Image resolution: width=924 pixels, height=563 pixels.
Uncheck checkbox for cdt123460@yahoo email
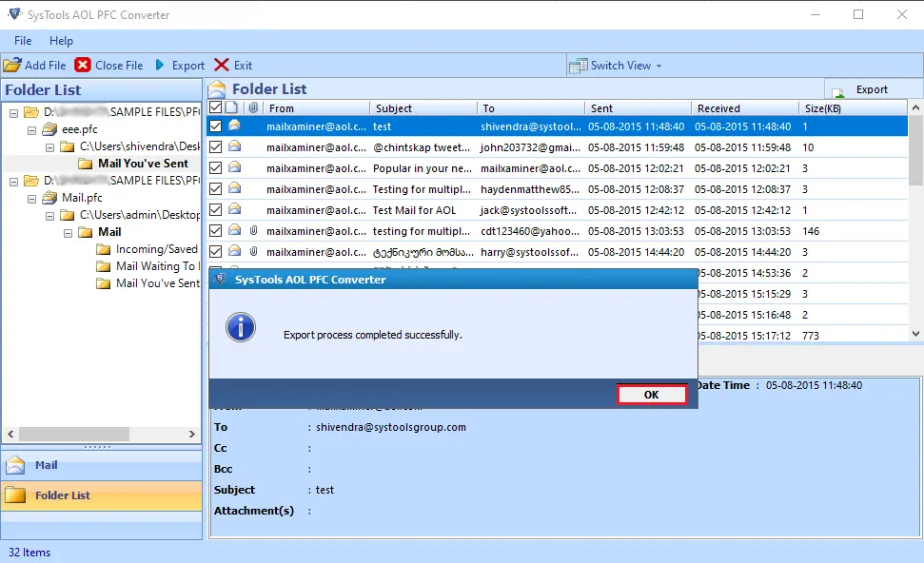click(x=216, y=231)
